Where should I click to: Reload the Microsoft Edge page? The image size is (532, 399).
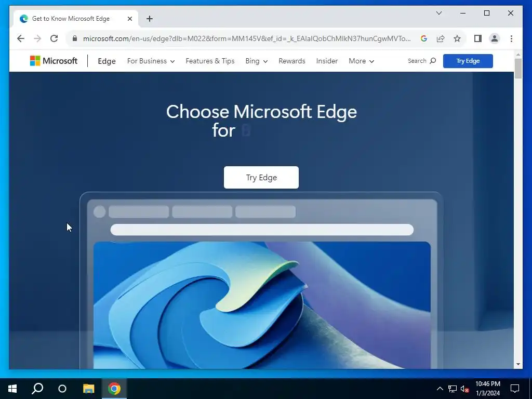tap(54, 38)
